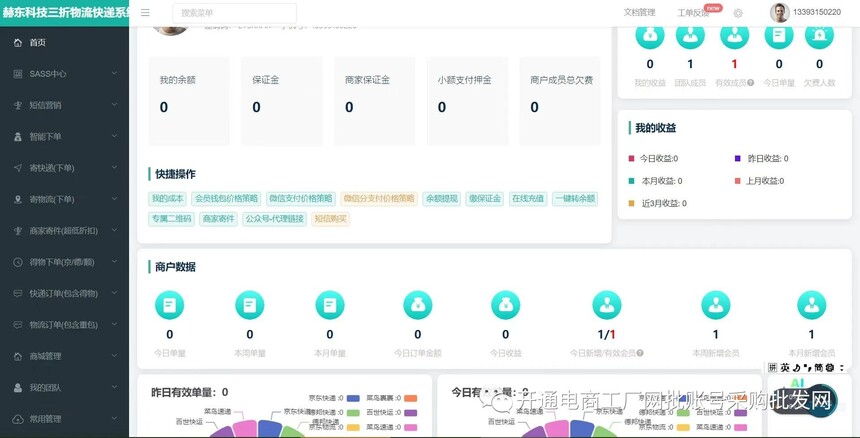Image resolution: width=860 pixels, height=438 pixels.
Task: Click the 智能下单 sidebar icon
Action: tap(18, 136)
